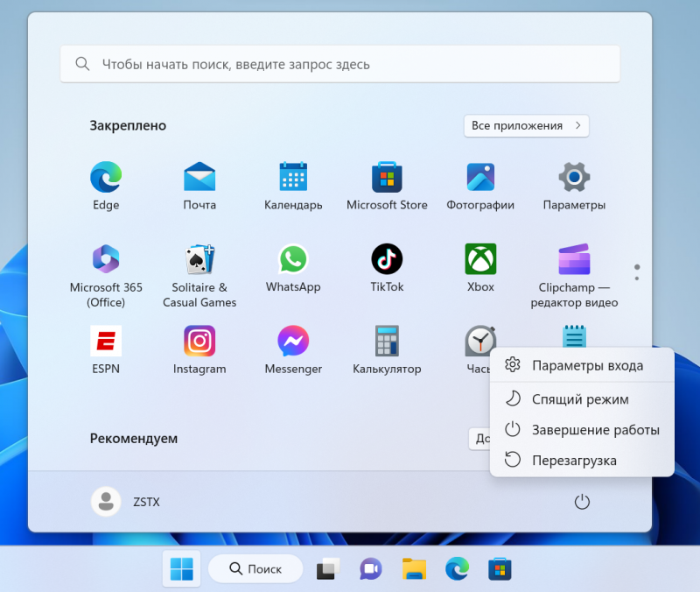Choose Перезагрузка to restart
This screenshot has width=700, height=592.
click(582, 460)
